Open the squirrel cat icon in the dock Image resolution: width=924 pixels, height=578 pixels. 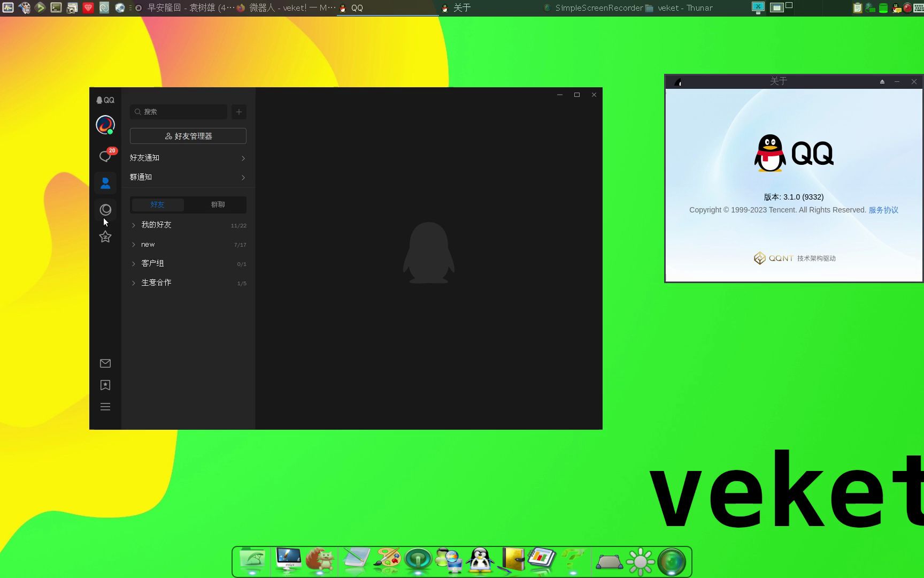coord(320,560)
